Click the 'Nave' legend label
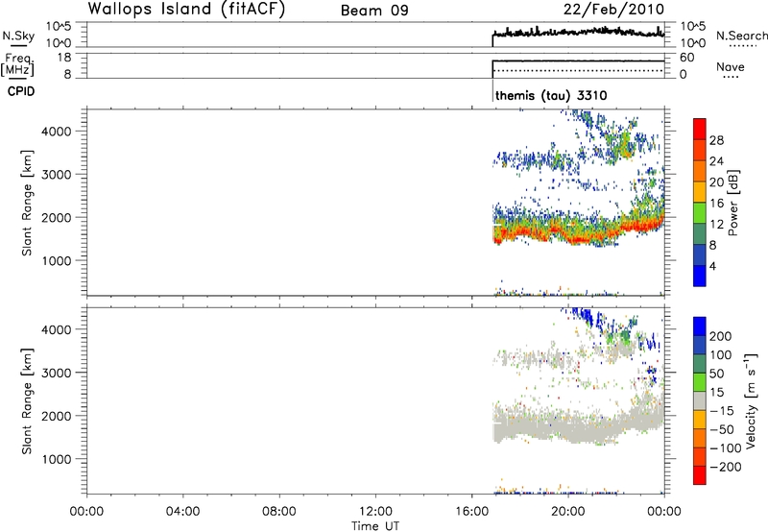This screenshot has height=532, width=768. tap(730, 67)
